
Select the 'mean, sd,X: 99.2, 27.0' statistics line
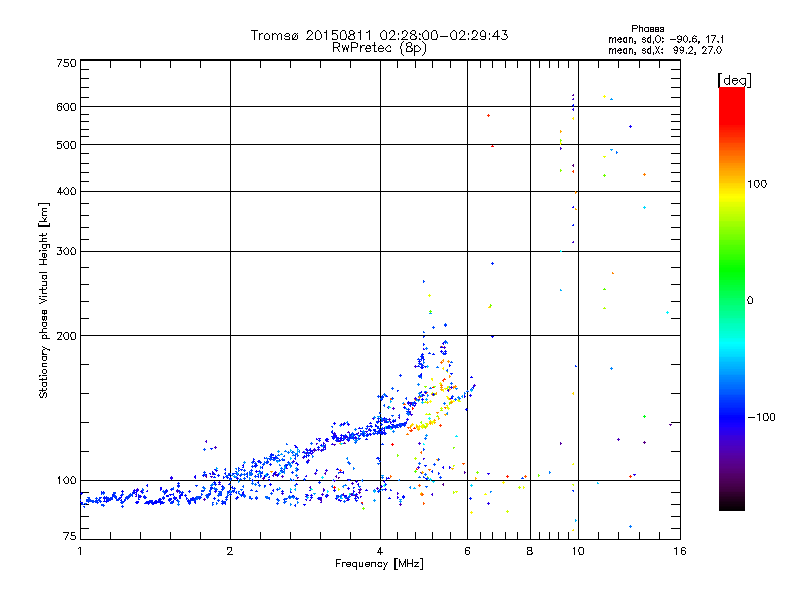pos(665,51)
